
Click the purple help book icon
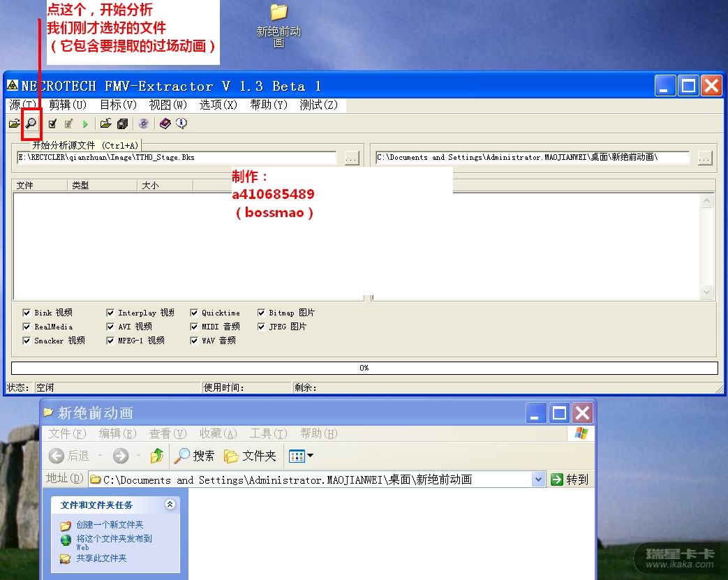tap(165, 124)
